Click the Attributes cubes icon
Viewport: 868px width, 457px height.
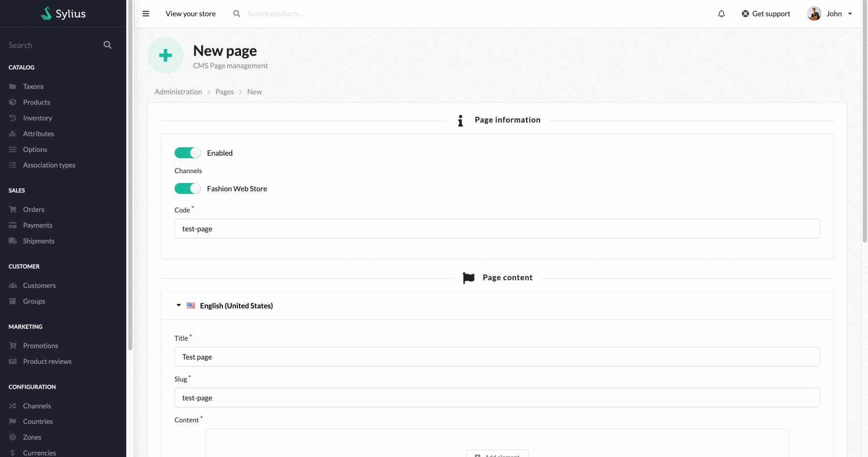coord(13,134)
